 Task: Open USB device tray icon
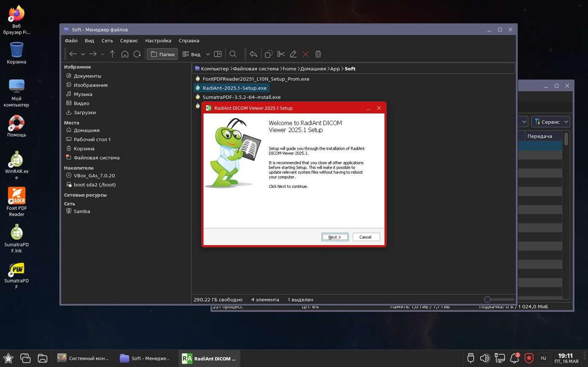click(470, 358)
